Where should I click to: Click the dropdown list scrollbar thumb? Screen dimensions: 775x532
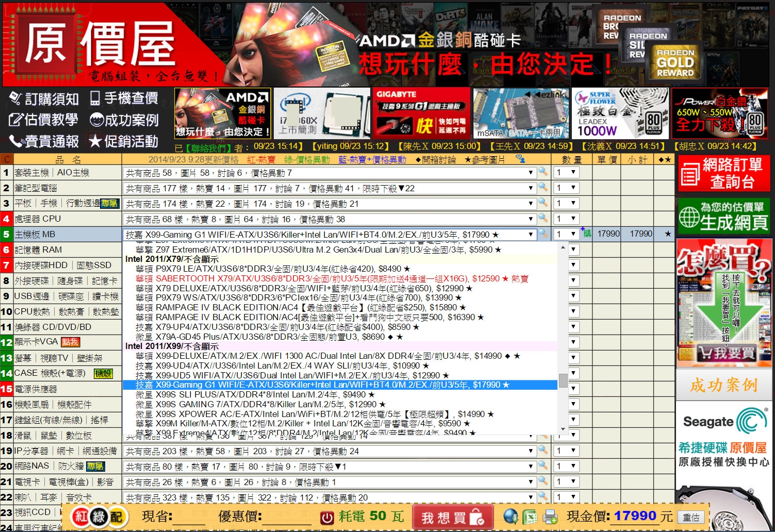click(x=563, y=380)
